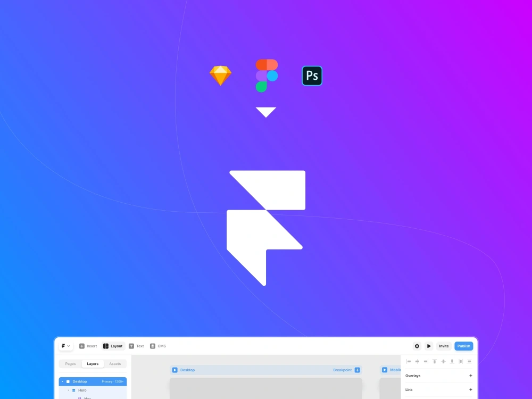
Task: Open project settings gear icon
Action: coord(417,346)
